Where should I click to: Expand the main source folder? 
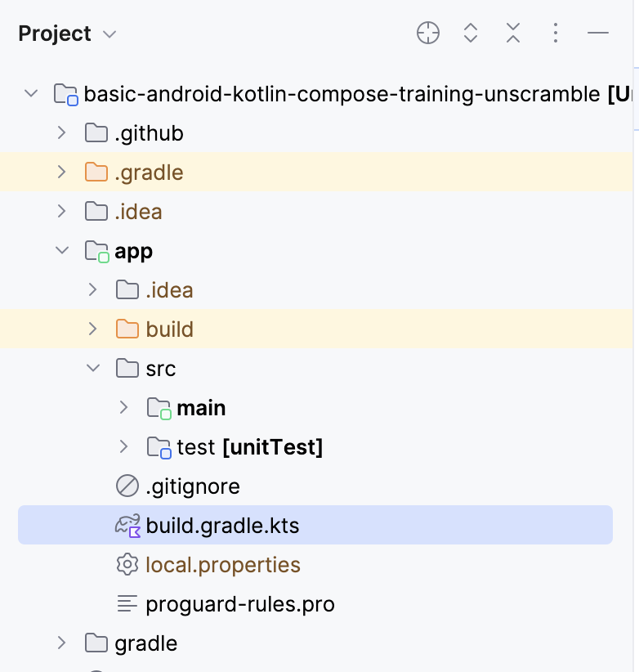[x=123, y=407]
